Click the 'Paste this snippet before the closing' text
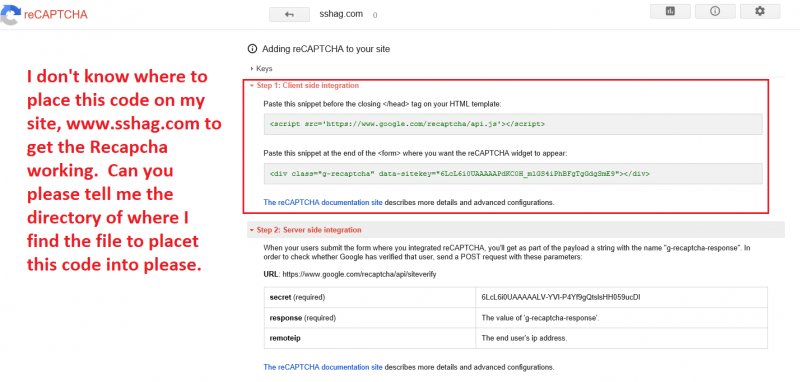The width and height of the screenshot is (800, 382). click(383, 104)
